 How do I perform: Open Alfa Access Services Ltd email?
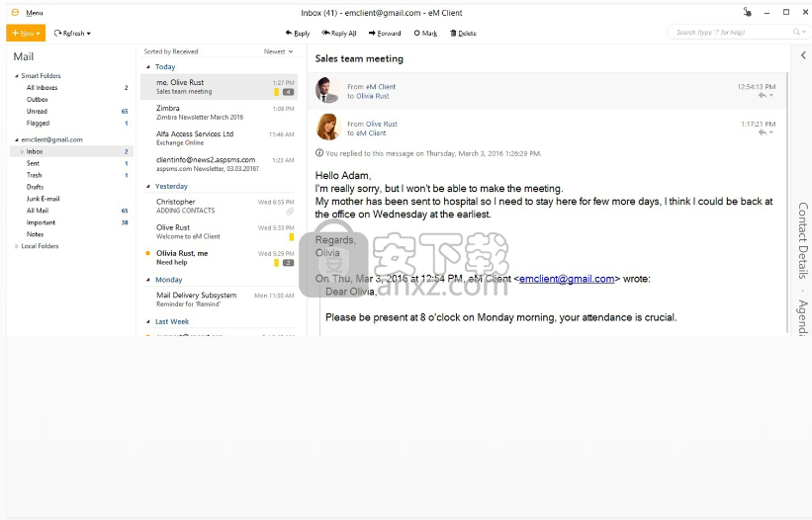click(x=219, y=138)
